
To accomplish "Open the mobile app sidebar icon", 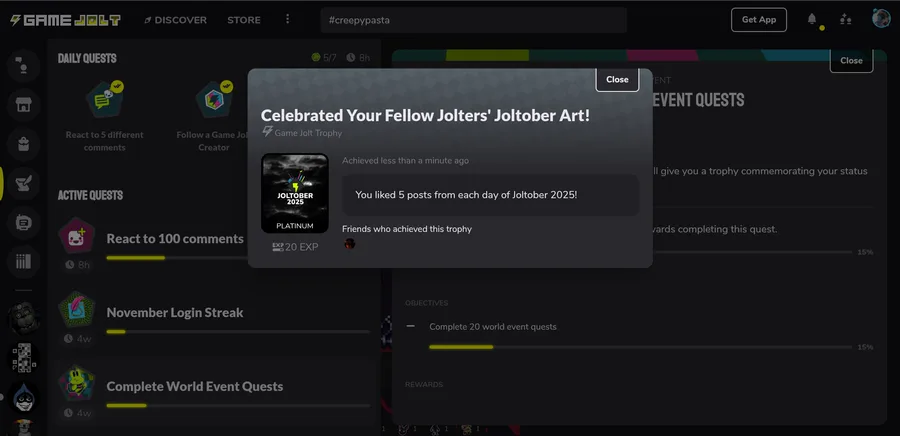I will click(x=23, y=223).
